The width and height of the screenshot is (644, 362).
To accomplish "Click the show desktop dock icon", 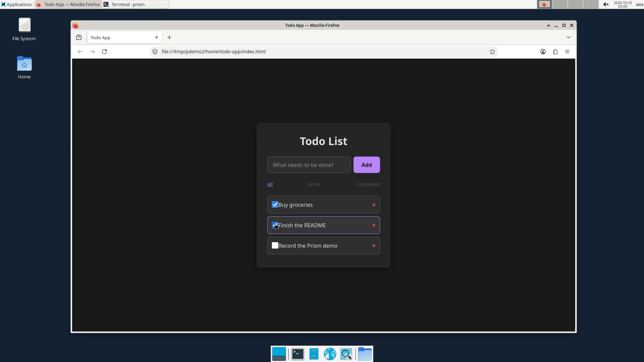I will coord(279,354).
